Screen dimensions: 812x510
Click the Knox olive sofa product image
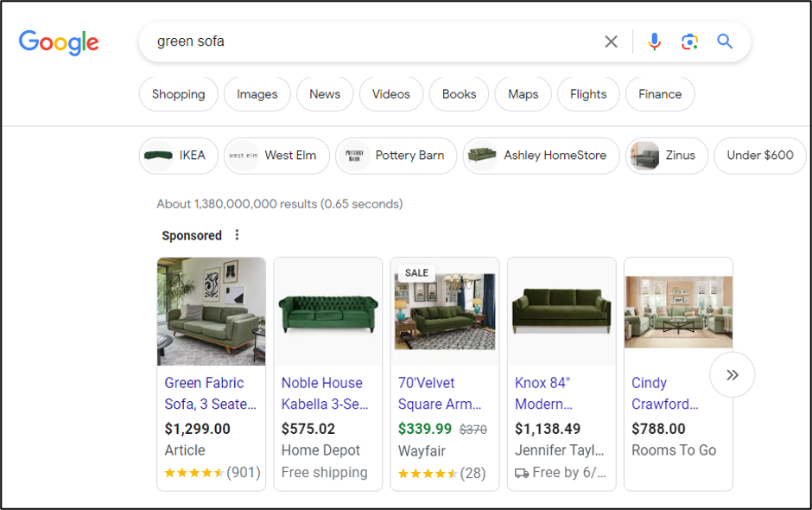pos(561,311)
